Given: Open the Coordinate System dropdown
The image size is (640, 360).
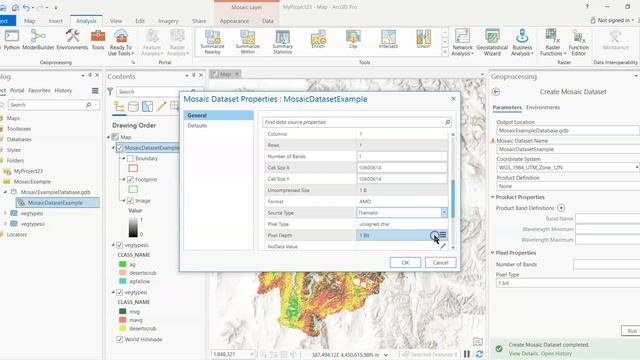Looking at the screenshot, I should 637,167.
